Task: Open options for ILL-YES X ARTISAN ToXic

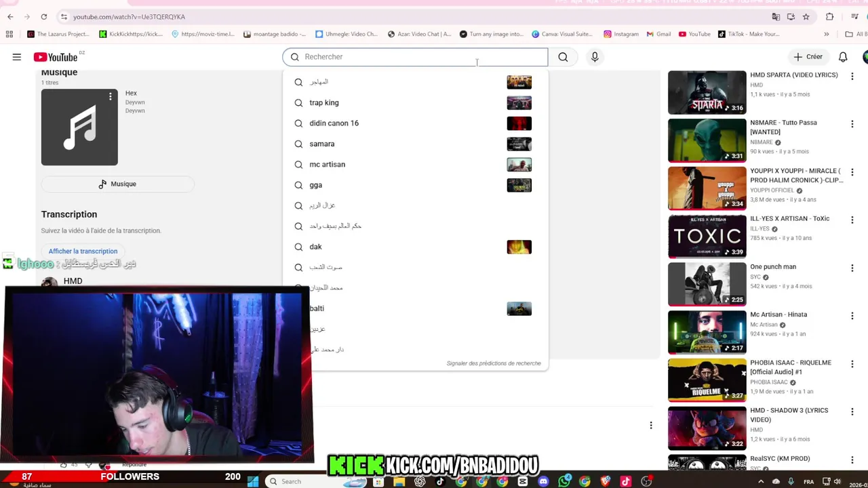Action: (852, 220)
